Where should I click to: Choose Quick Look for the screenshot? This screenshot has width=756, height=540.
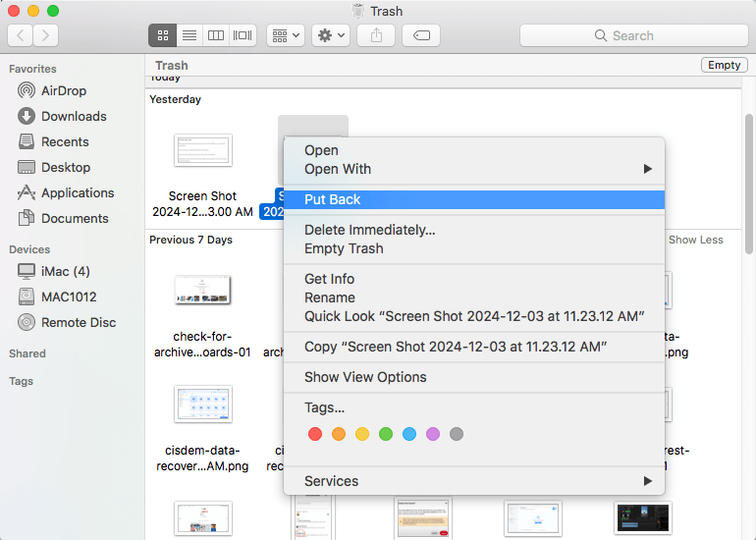[474, 317]
